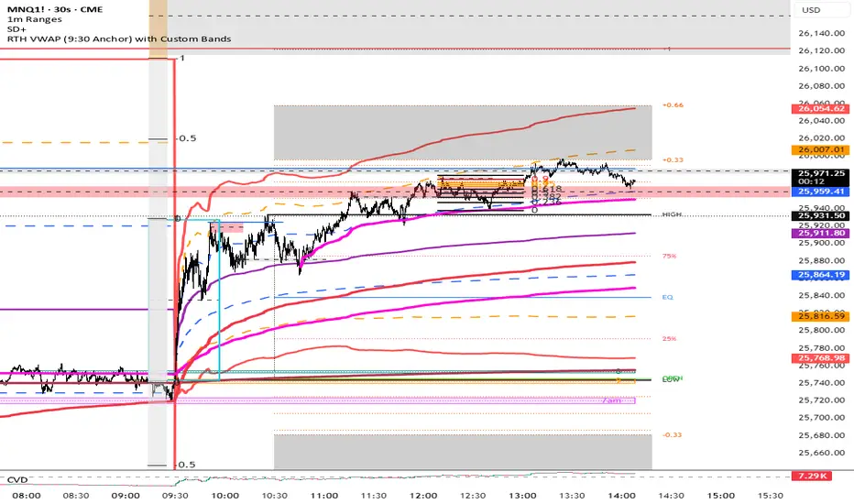Click the purple 25,911.80 price label
Viewport: 854px width, 504px height.
click(821, 233)
